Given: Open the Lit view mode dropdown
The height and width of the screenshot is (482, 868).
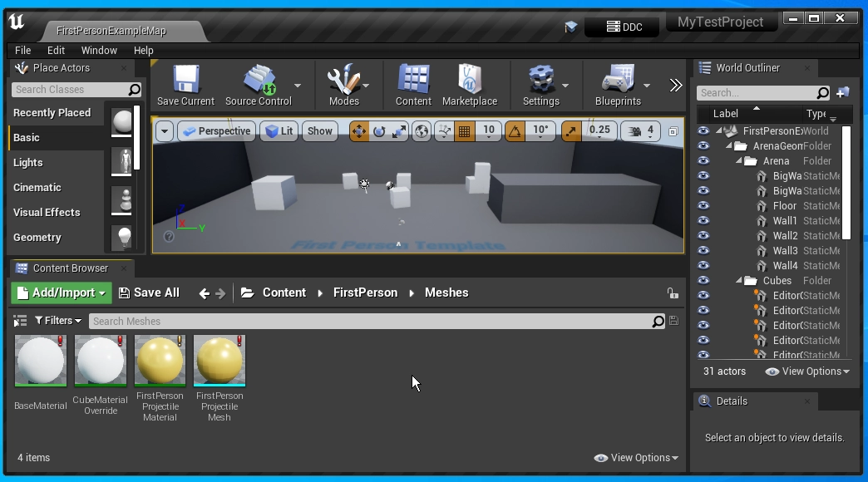Looking at the screenshot, I should (279, 131).
